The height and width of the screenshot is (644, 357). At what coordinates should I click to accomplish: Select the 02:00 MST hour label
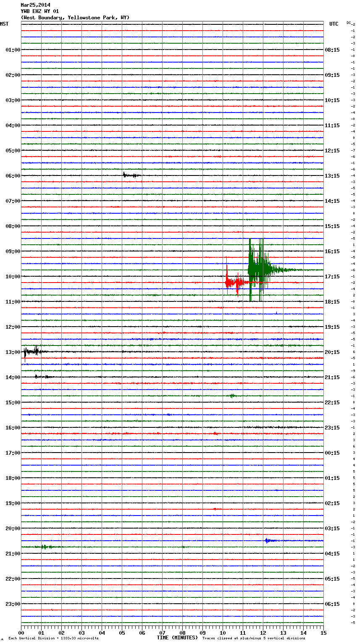click(13, 75)
